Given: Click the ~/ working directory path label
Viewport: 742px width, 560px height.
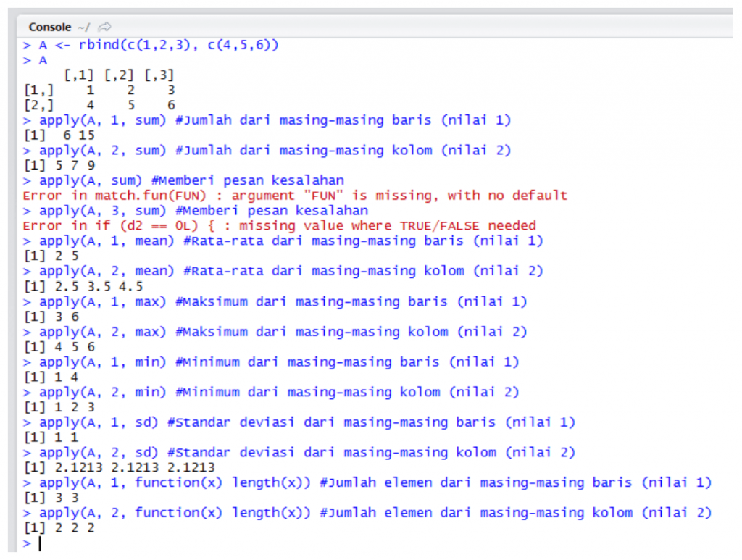Looking at the screenshot, I should point(83,27).
